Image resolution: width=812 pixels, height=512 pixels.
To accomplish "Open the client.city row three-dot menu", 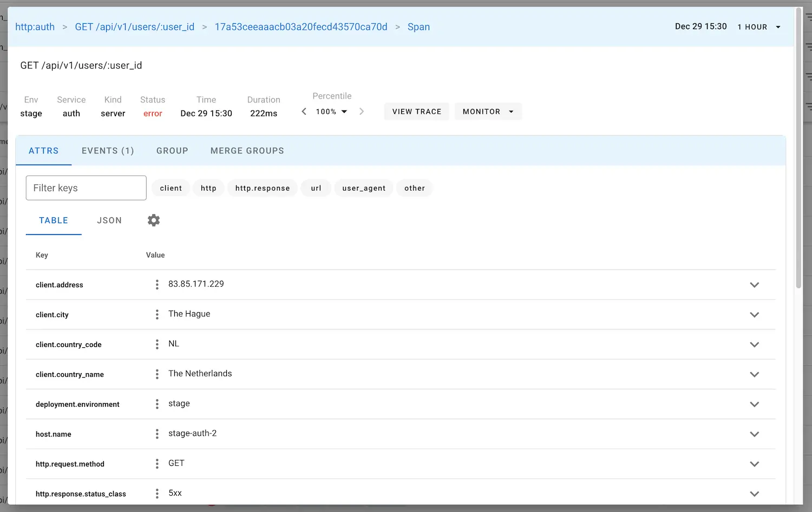I will pos(157,315).
